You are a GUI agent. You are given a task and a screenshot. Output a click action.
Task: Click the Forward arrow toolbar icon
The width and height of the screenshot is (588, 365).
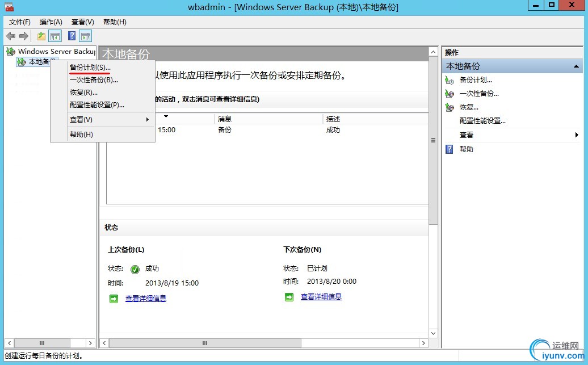click(x=24, y=36)
